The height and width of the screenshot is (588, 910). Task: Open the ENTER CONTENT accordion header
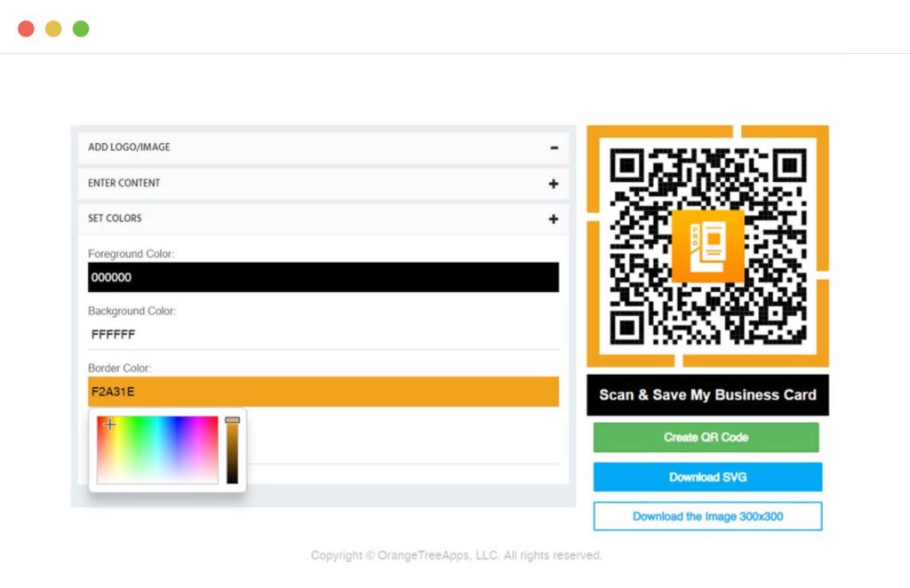[323, 183]
